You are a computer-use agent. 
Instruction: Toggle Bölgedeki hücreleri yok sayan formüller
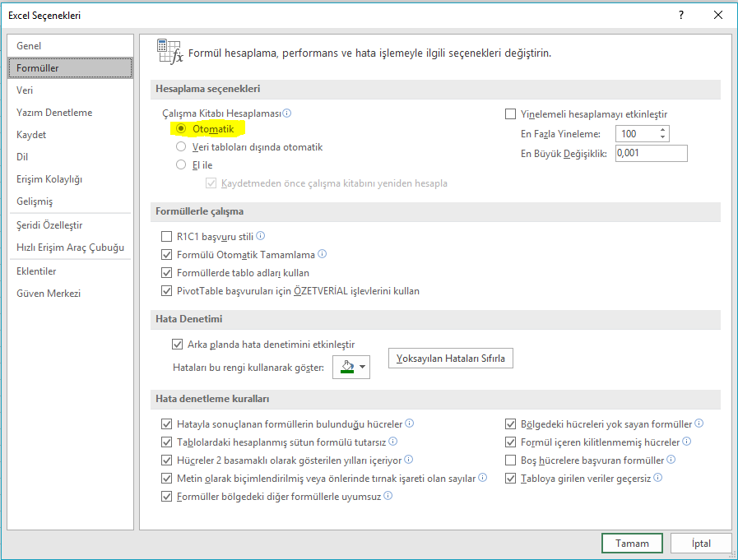click(510, 424)
